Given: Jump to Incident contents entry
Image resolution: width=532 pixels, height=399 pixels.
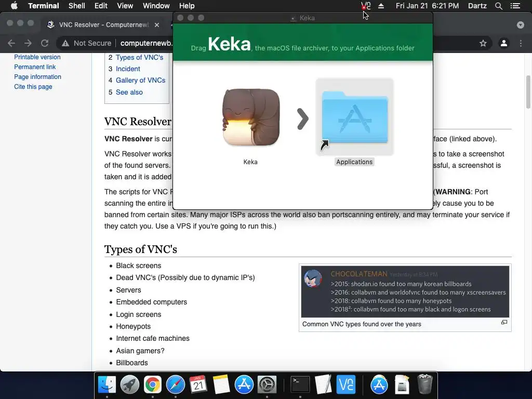Looking at the screenshot, I should 128,69.
